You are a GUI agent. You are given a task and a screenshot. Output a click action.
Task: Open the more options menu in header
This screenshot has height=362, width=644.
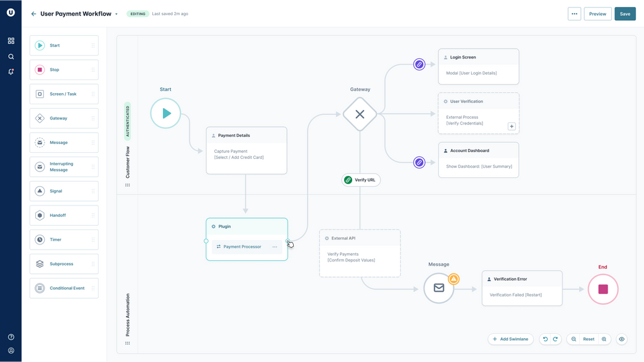point(574,14)
